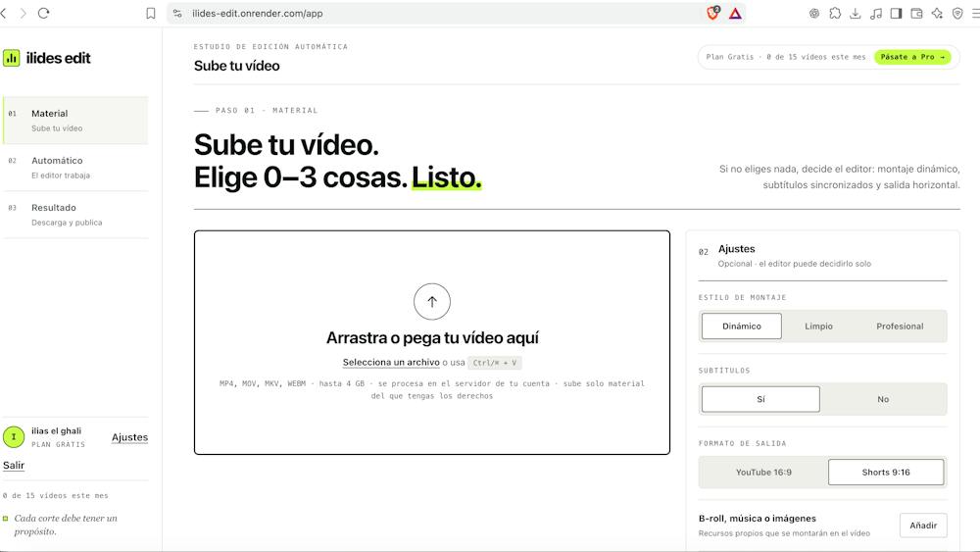Click the browser forward arrow

tap(24, 13)
